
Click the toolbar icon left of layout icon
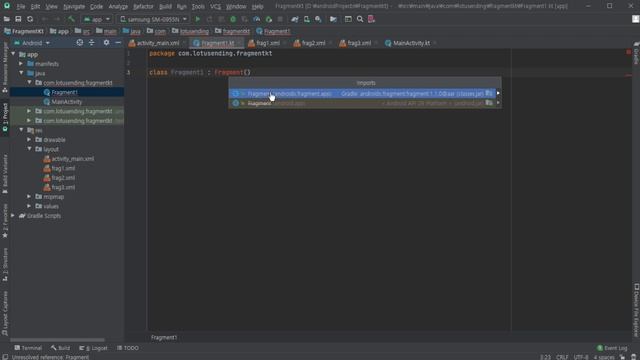point(333,19)
